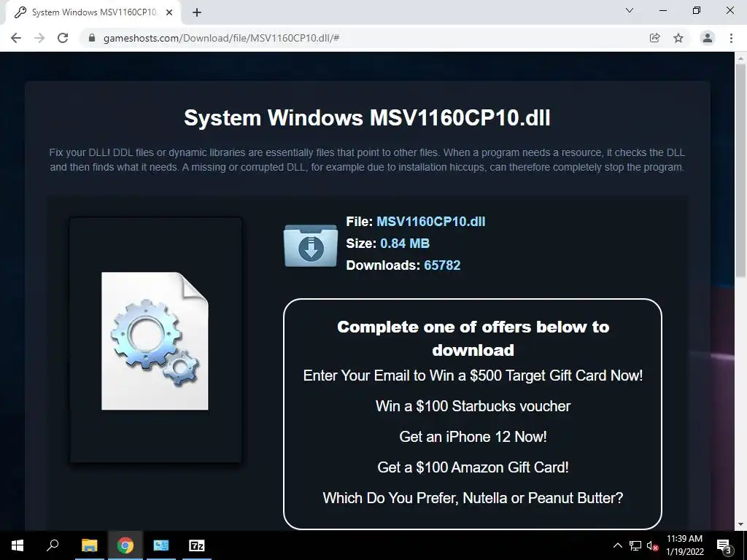Open the notification center icon
The image size is (747, 560).
724,545
